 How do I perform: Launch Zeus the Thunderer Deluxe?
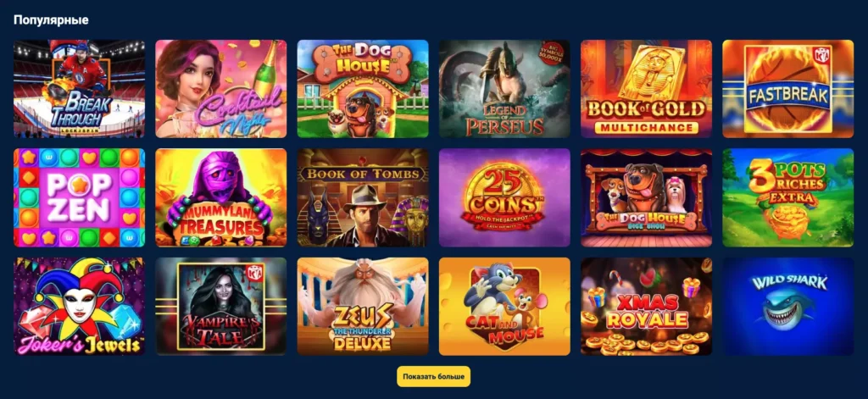[363, 306]
